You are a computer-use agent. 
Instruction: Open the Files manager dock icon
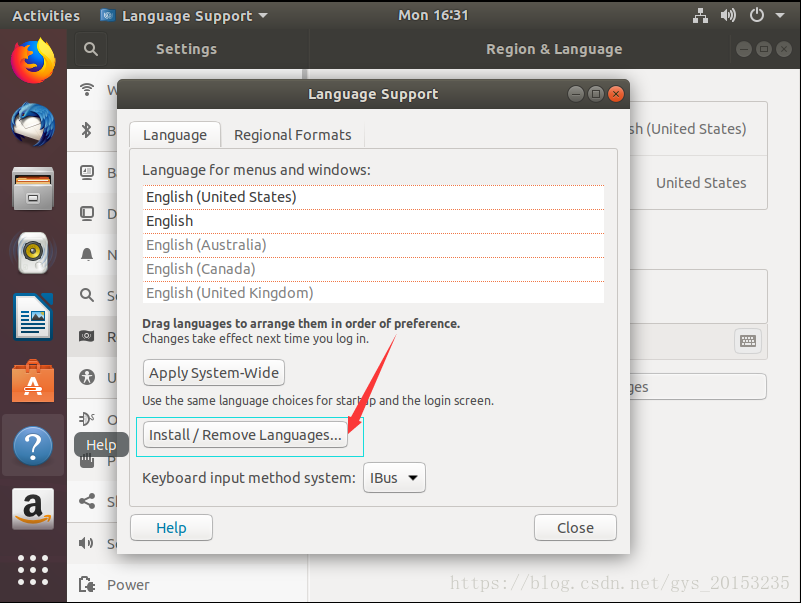33,189
